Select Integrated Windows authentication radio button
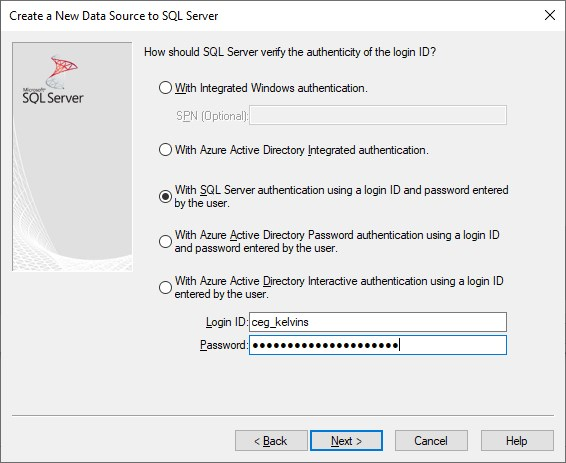566x463 pixels. click(x=165, y=88)
